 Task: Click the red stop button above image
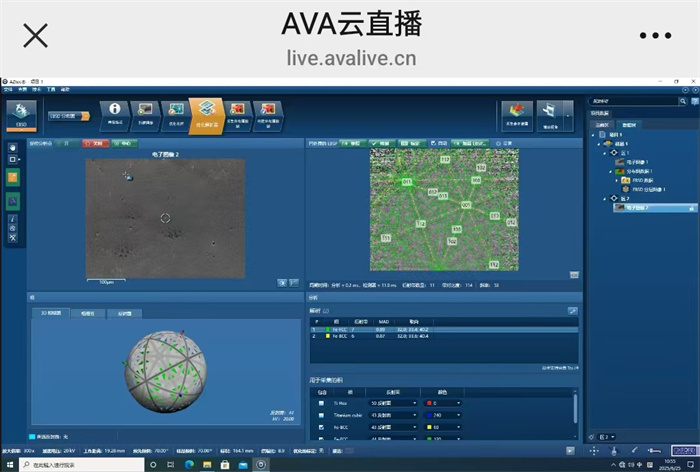point(96,144)
